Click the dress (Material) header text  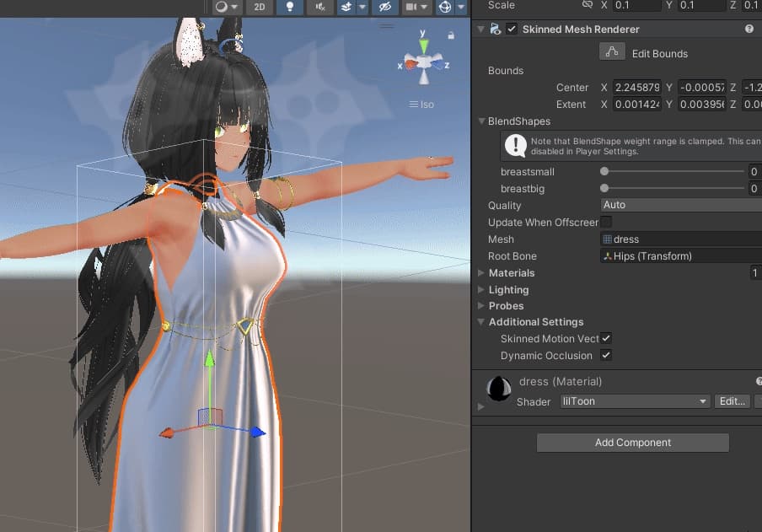coord(561,382)
